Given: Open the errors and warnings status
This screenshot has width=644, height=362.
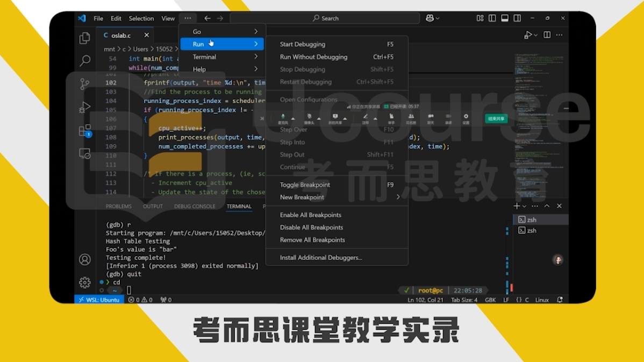Looking at the screenshot, I should 140,300.
